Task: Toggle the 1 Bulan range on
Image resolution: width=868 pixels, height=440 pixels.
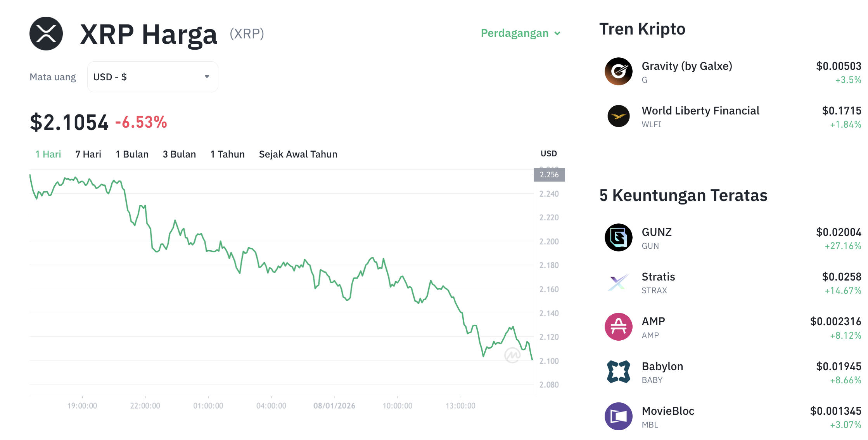Action: pos(132,154)
